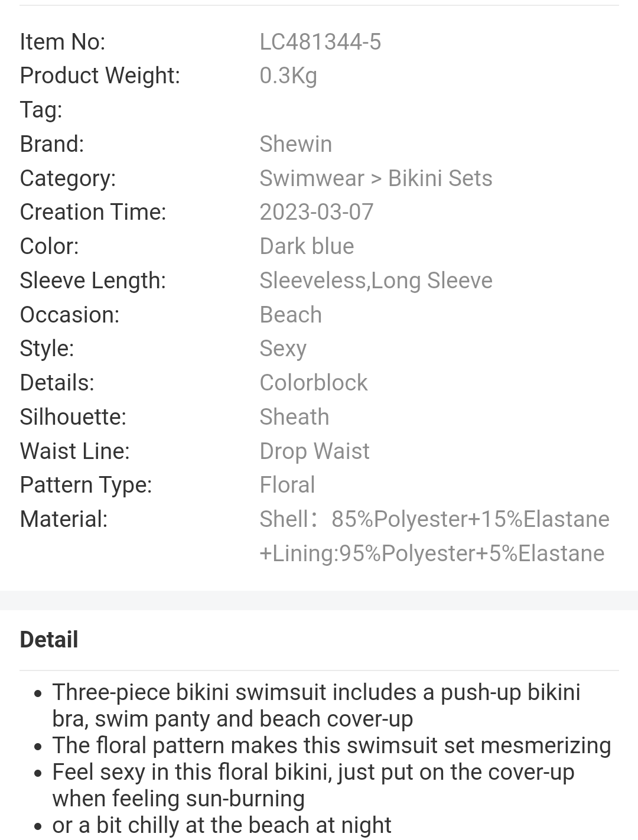Click the Lining 95%Polyester material line
Image resolution: width=638 pixels, height=840 pixels.
pos(432,554)
